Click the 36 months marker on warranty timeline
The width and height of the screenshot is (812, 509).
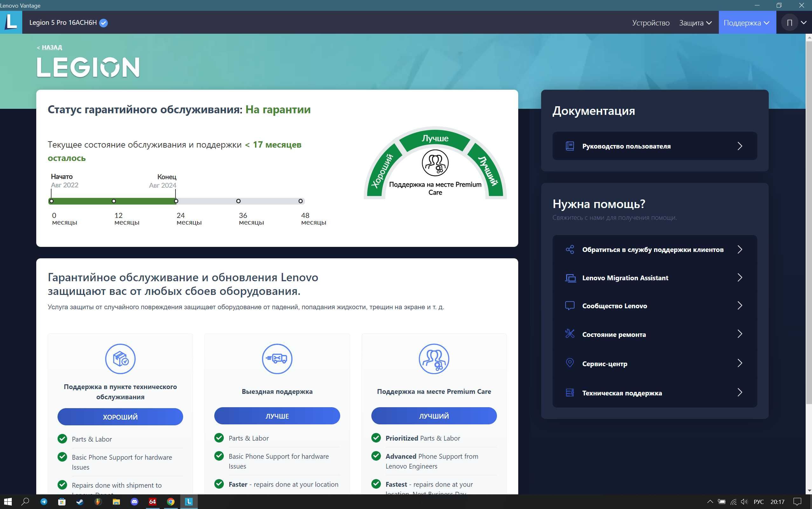click(x=238, y=201)
